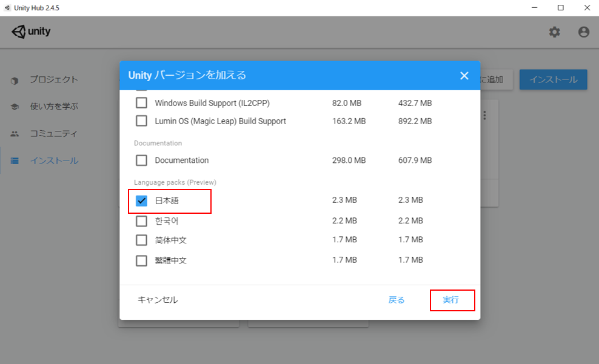Screen dimensions: 599x364
Task: Maximize the Unity Hub window
Action: (560, 8)
